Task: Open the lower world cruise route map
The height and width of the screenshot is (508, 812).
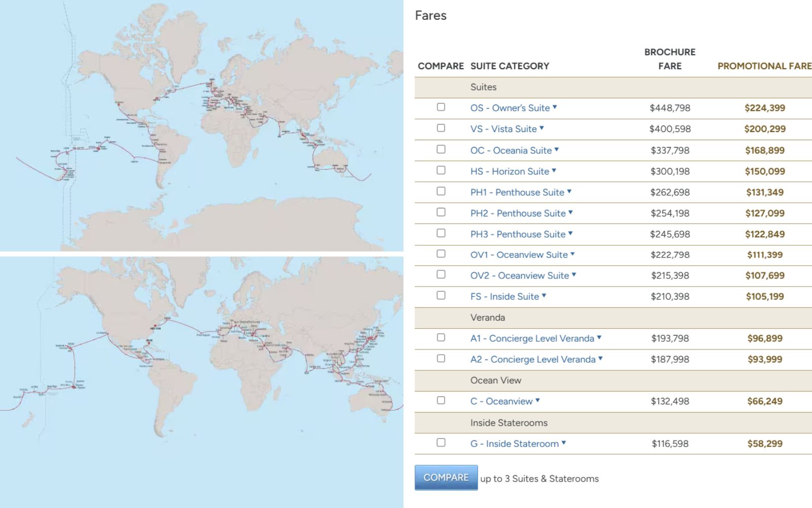Action: pos(201,382)
